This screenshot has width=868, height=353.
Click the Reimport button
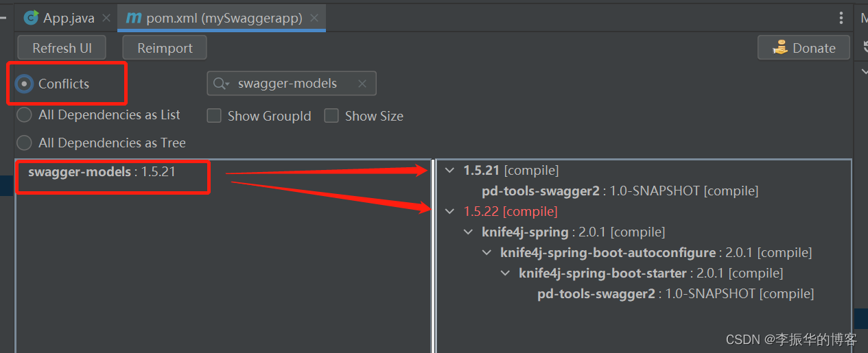(165, 48)
